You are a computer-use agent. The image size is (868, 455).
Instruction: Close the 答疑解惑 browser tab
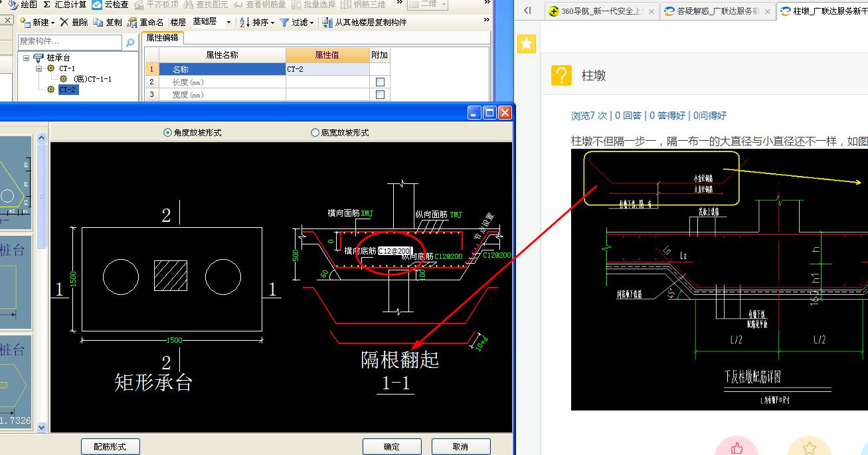pyautogui.click(x=767, y=11)
